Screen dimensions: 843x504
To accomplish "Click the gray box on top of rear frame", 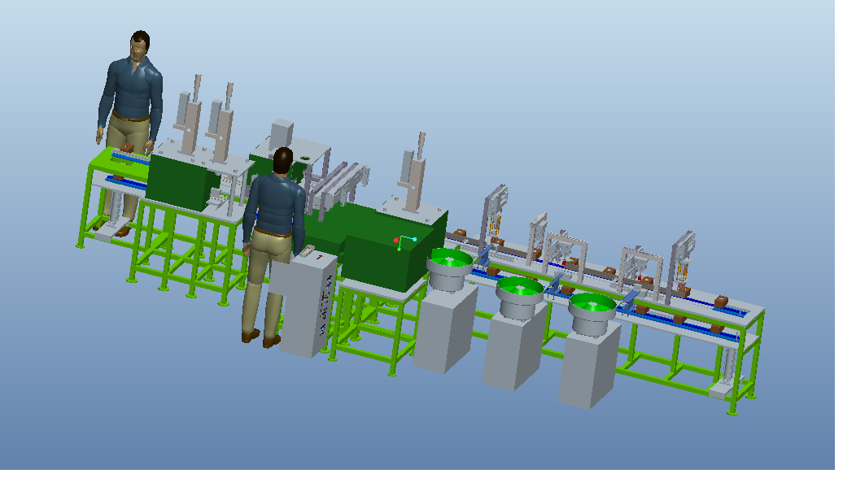I will click(x=282, y=133).
